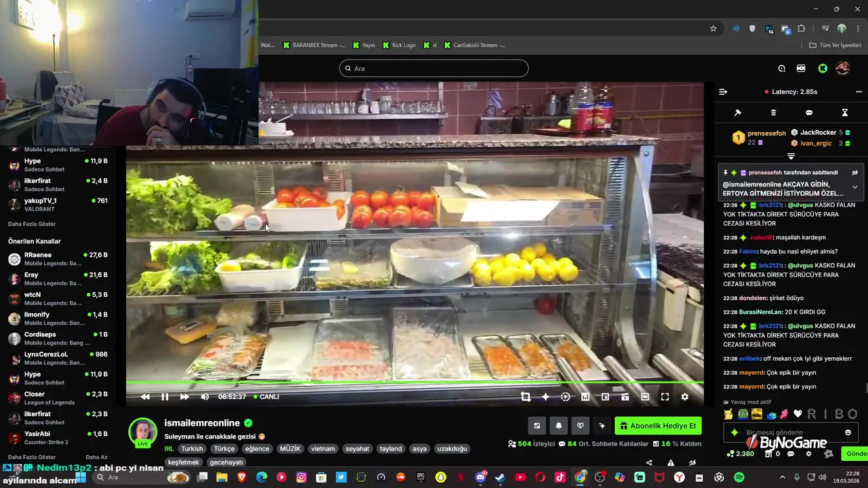Open the Kick Logo bookmark
This screenshot has height=488, width=868.
pos(399,45)
